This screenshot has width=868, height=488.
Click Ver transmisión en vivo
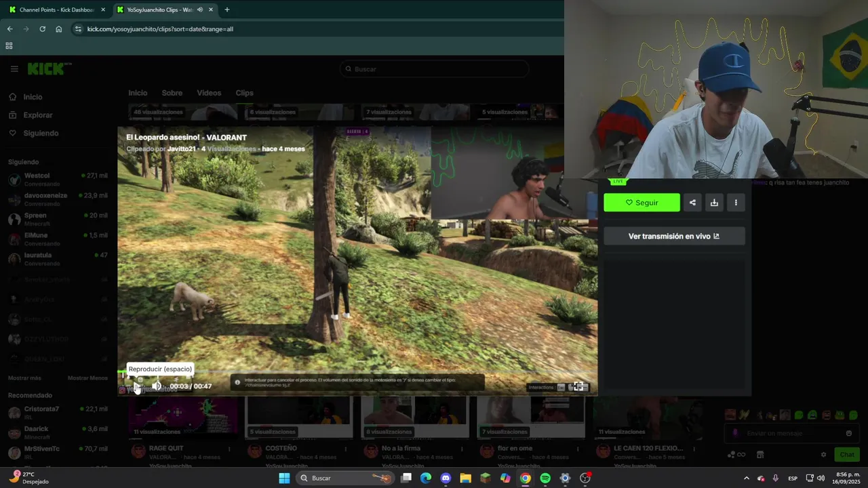[674, 236]
